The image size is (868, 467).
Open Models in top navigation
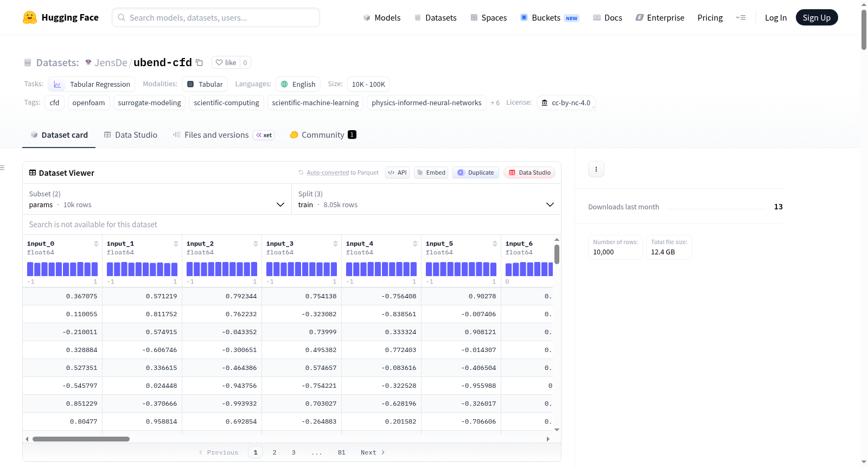tap(382, 17)
